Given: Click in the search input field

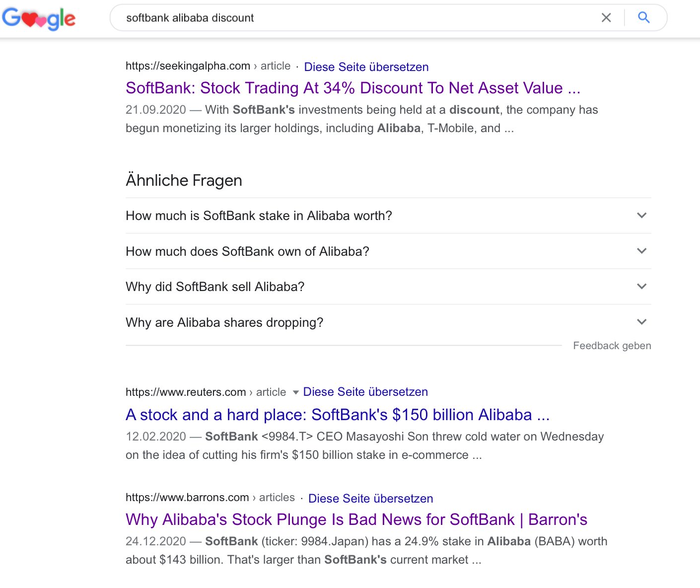Looking at the screenshot, I should click(348, 18).
